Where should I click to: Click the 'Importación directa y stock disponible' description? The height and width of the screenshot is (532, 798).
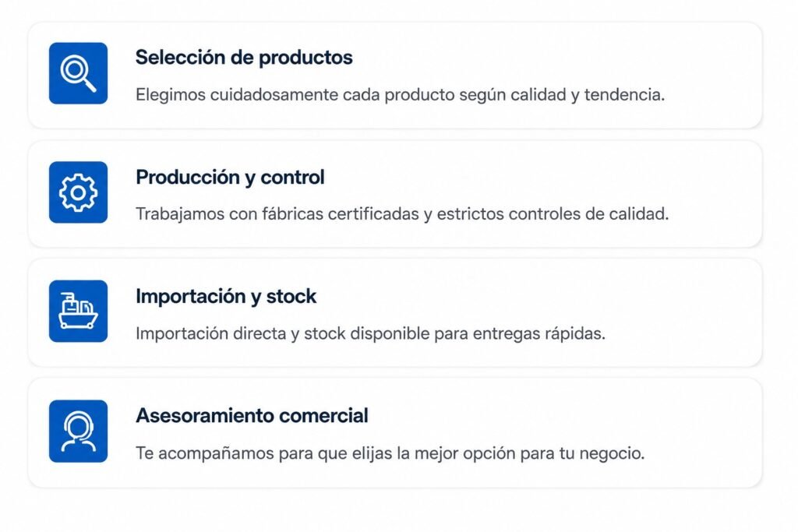tap(370, 333)
